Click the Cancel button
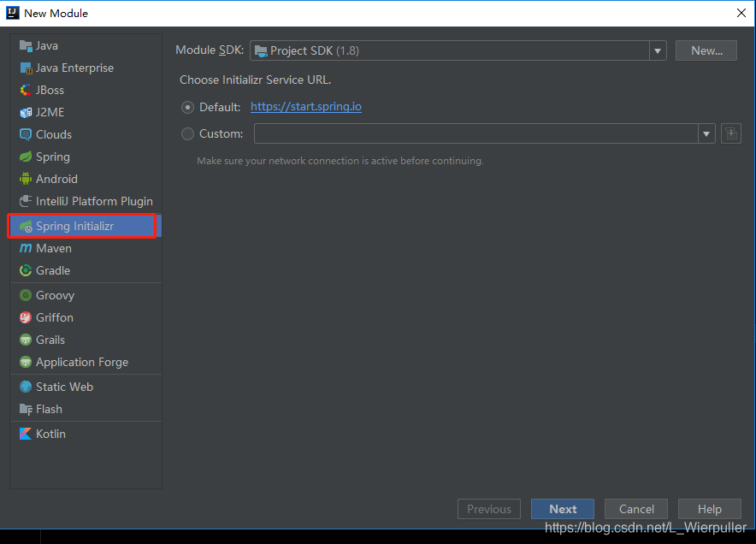The image size is (756, 544). (x=636, y=509)
